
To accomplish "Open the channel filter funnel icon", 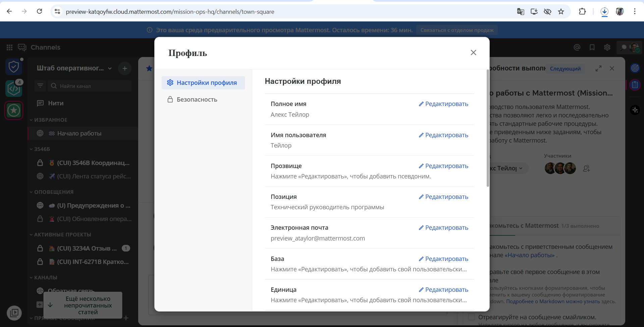I will pos(40,86).
